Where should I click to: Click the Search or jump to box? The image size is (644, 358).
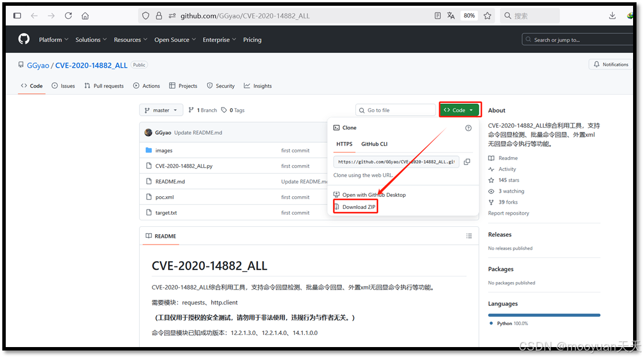point(577,40)
